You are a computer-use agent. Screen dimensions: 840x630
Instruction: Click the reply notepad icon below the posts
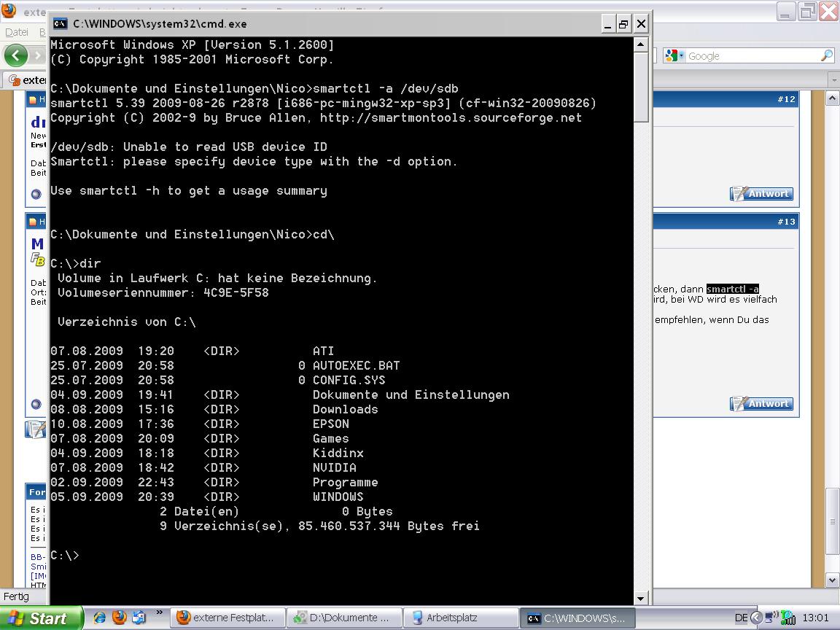click(36, 429)
